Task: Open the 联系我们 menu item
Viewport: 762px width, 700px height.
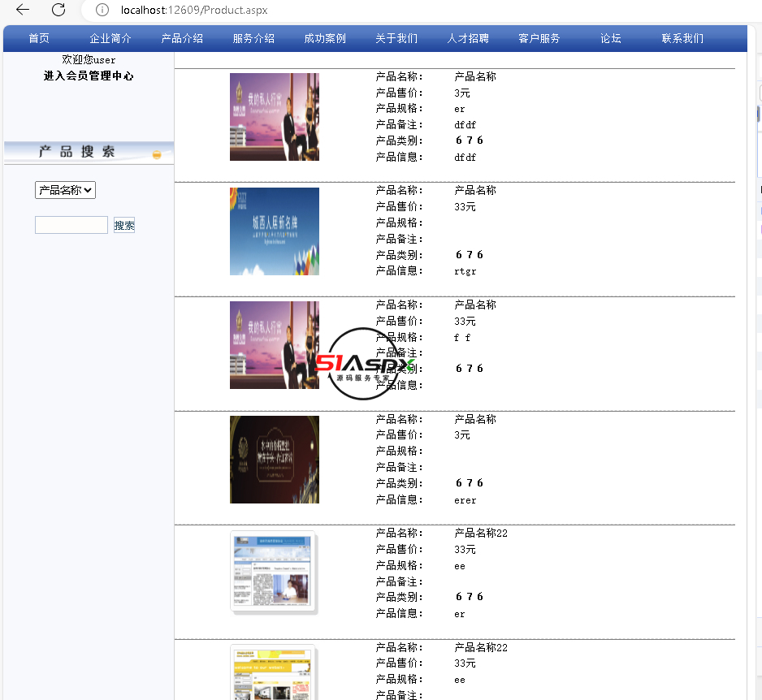Action: (682, 38)
